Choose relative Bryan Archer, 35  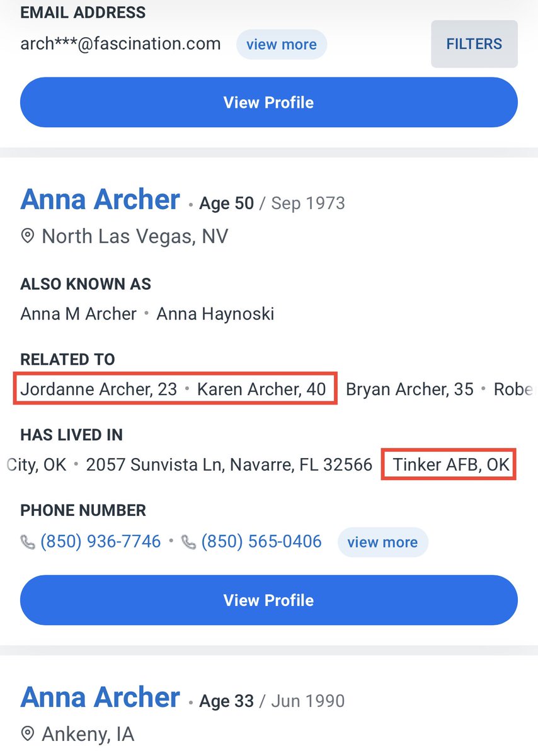click(x=409, y=389)
